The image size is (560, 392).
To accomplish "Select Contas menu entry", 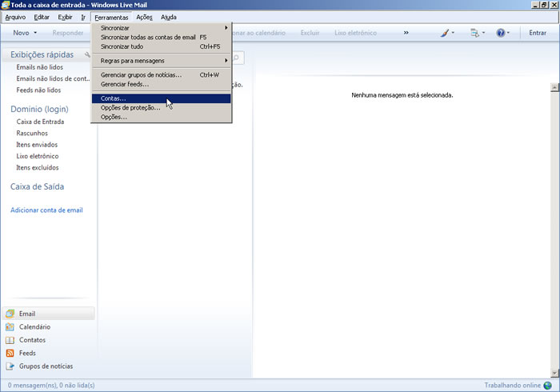I will click(161, 98).
